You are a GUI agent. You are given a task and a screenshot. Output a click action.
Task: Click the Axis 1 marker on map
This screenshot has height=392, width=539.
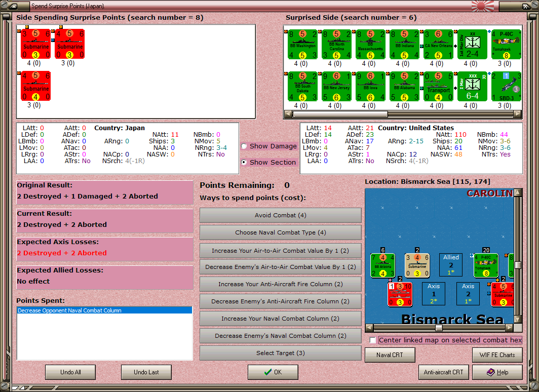click(434, 293)
